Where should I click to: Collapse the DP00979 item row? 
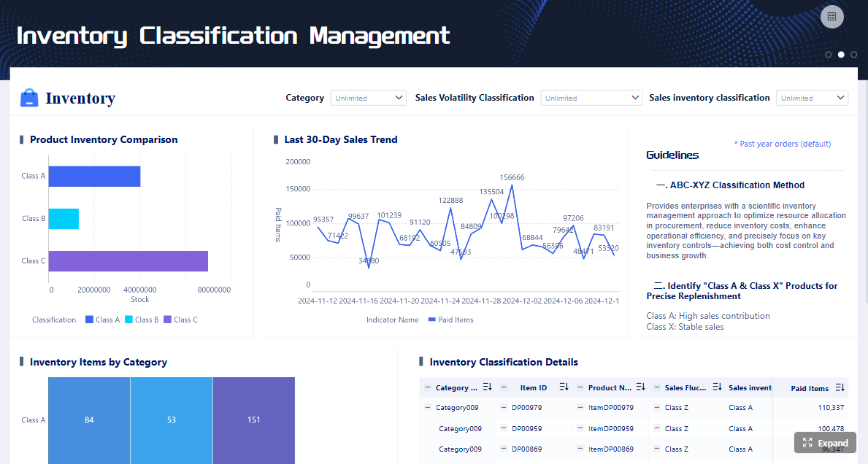point(504,408)
